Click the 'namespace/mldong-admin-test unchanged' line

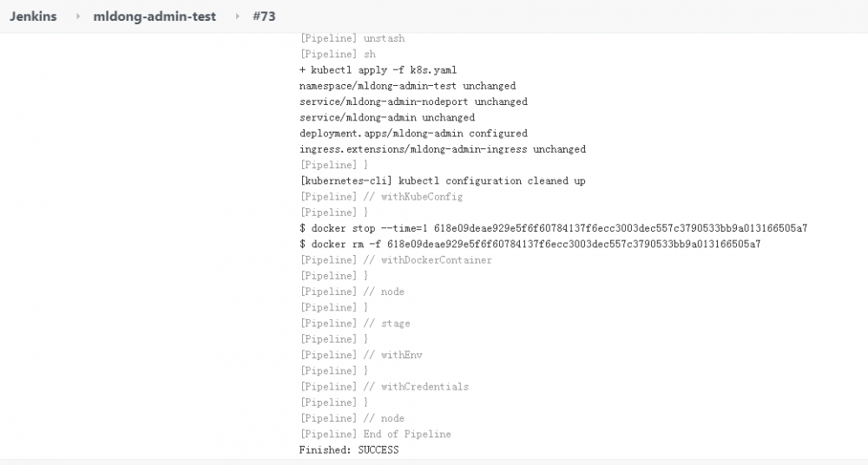pyautogui.click(x=407, y=86)
